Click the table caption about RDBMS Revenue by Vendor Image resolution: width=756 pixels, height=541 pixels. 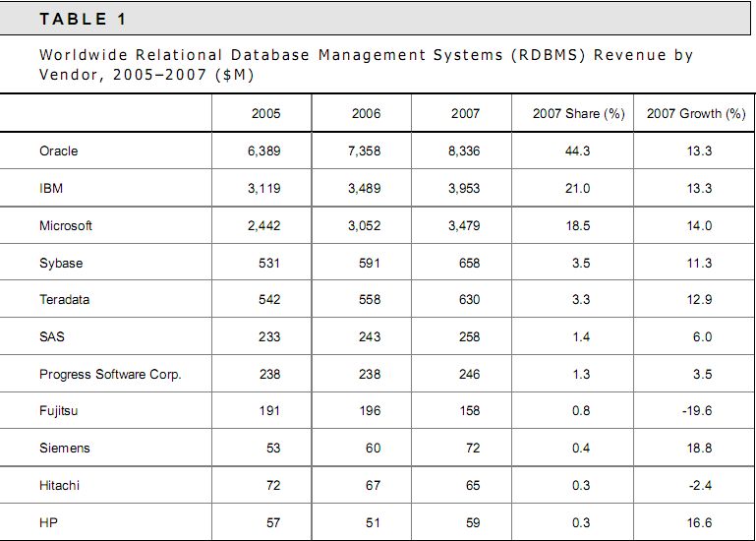366,65
